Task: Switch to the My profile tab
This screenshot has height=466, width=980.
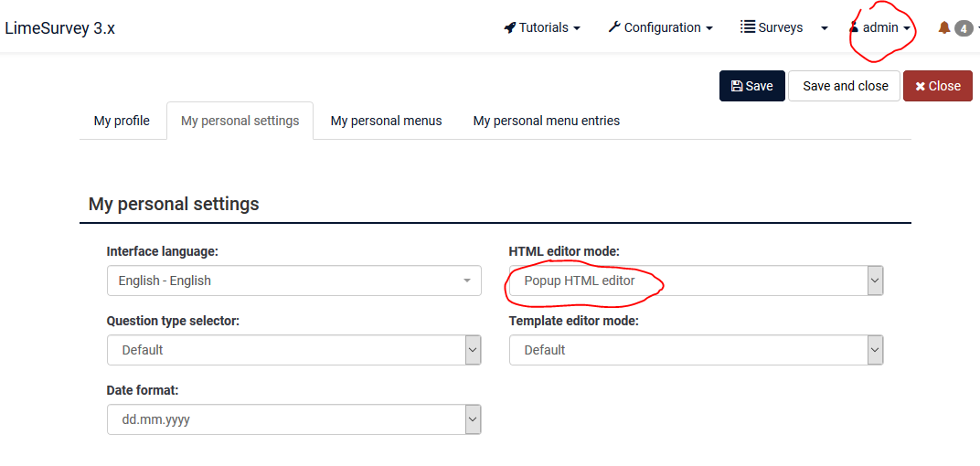Action: click(x=122, y=121)
